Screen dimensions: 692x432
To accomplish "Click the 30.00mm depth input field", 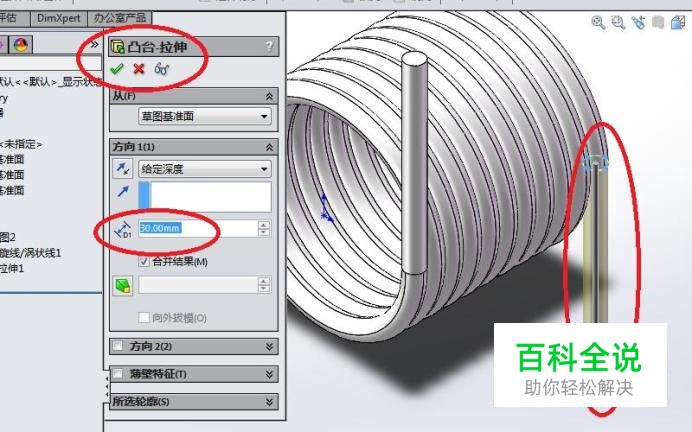I will [x=198, y=228].
